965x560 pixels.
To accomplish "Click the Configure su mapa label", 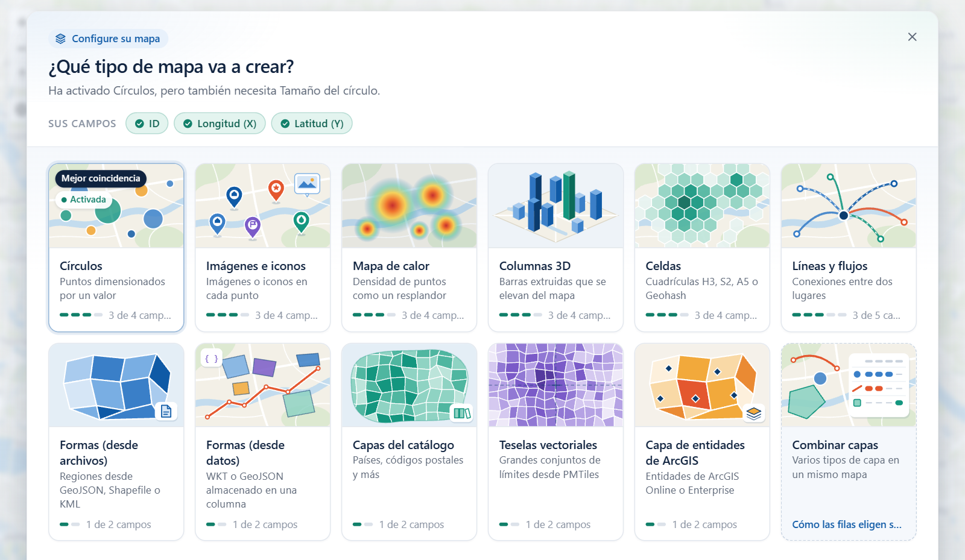I will 116,39.
